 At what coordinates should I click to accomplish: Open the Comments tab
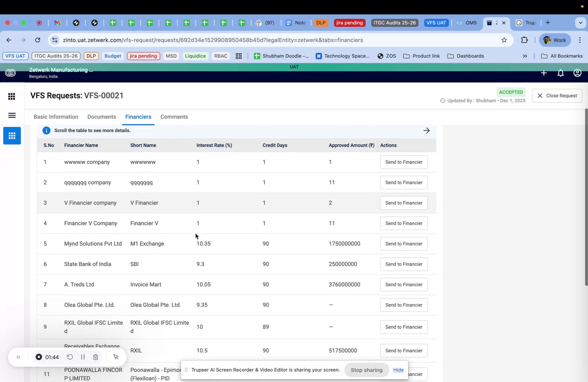[x=174, y=117]
